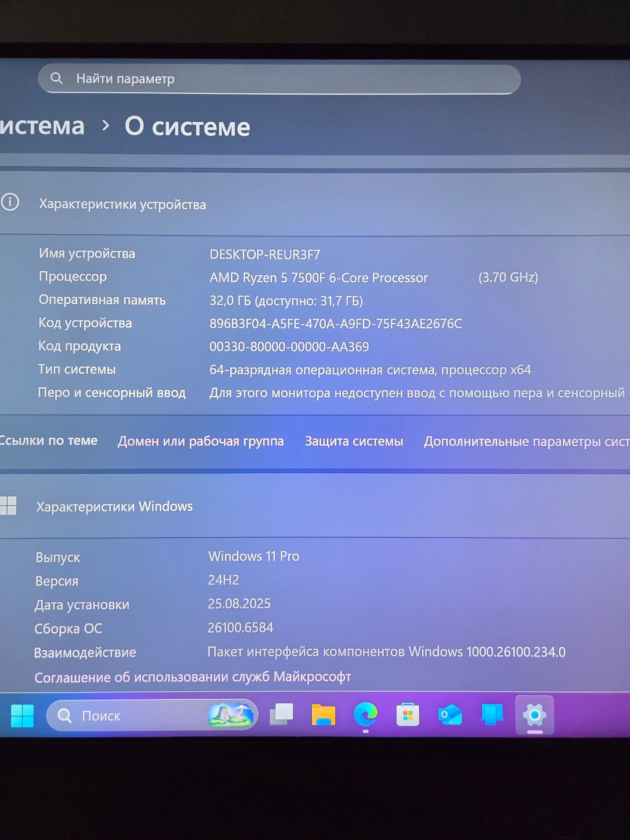
Task: Click the 'Дата установки' label
Action: coord(82,605)
